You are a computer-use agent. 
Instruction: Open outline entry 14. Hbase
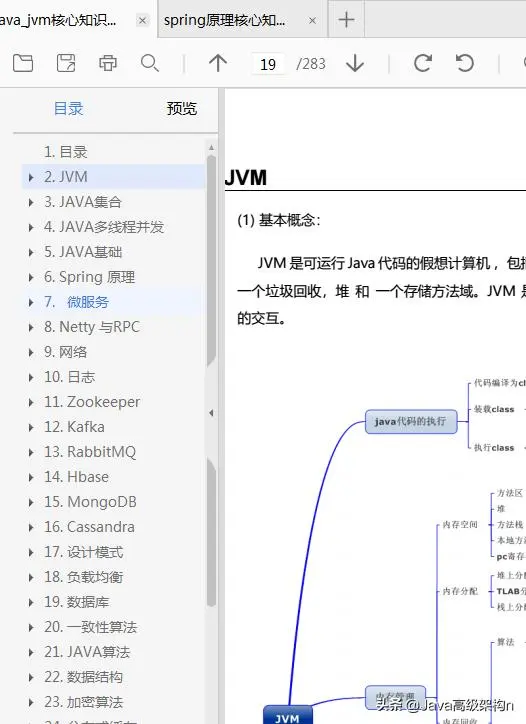click(76, 477)
